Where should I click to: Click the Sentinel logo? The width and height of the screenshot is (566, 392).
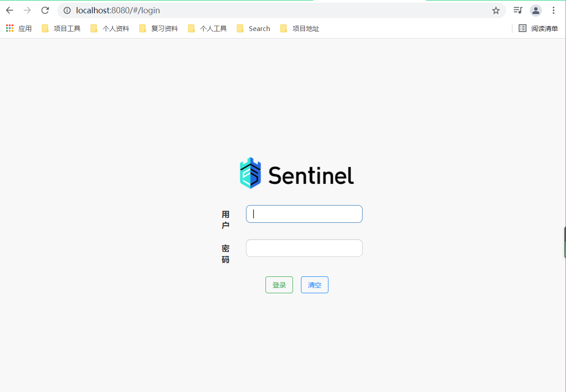(297, 173)
